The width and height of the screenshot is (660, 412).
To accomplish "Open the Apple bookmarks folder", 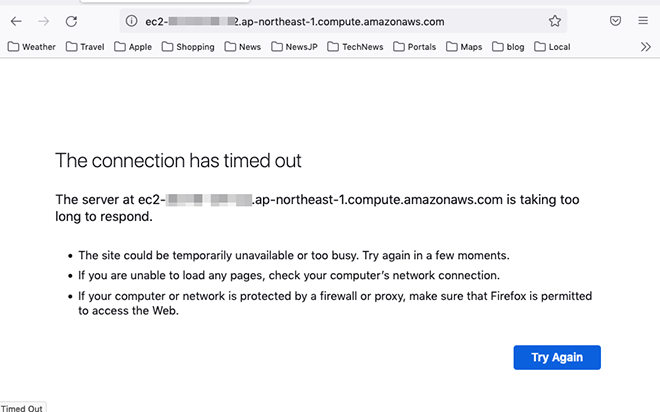I will [133, 47].
